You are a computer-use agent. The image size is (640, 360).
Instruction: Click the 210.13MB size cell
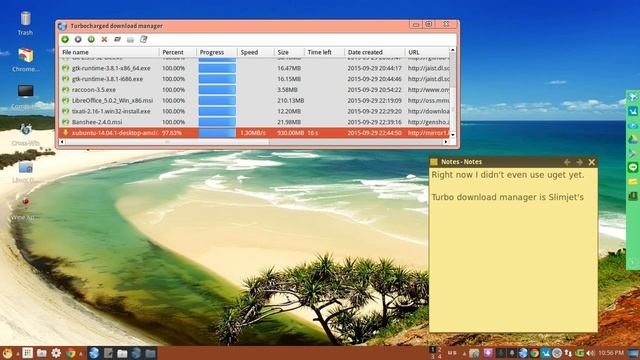tap(291, 100)
